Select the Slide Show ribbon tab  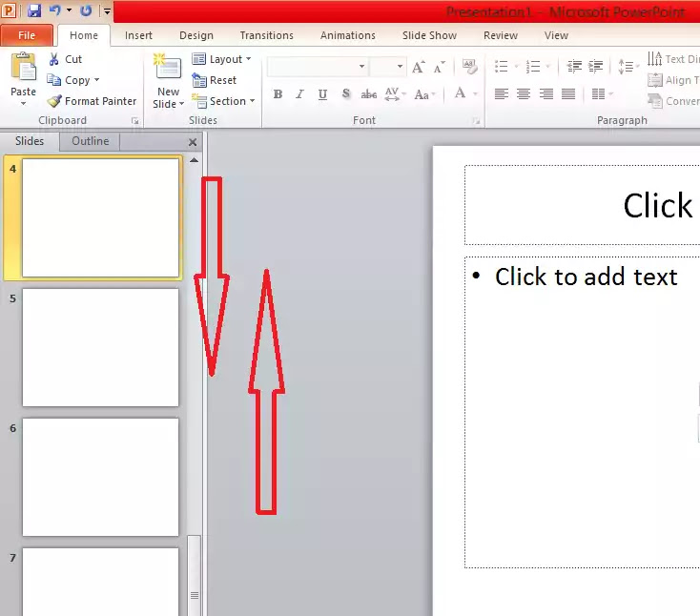click(429, 35)
